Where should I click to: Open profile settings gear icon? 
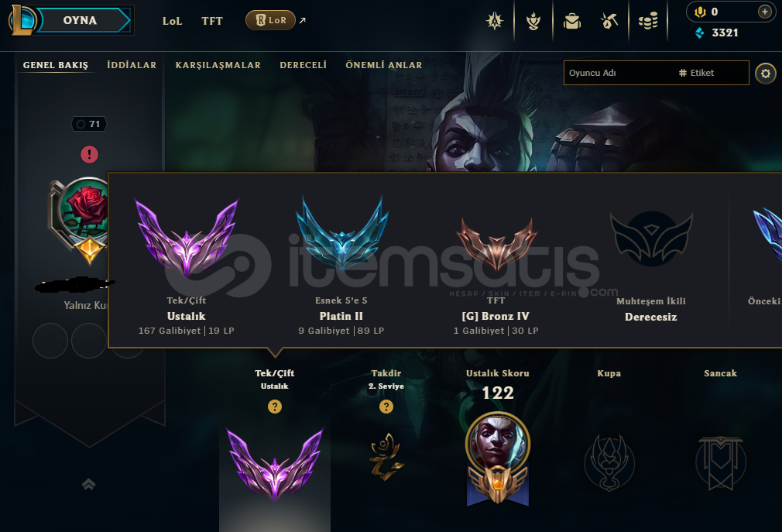click(x=766, y=74)
